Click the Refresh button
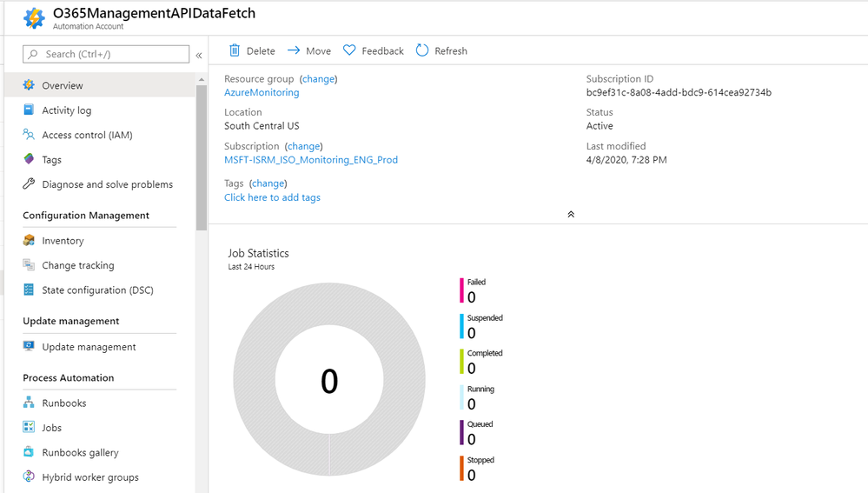The width and height of the screenshot is (868, 493). pos(441,51)
